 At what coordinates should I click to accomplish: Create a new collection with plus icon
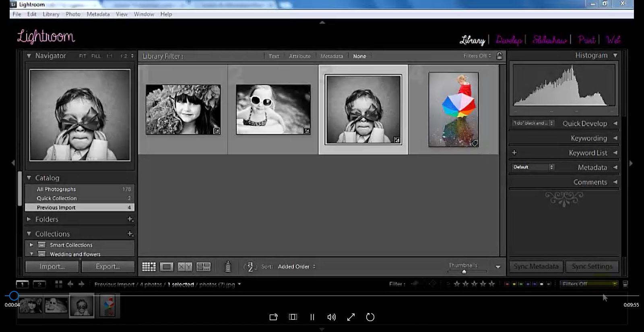point(130,234)
